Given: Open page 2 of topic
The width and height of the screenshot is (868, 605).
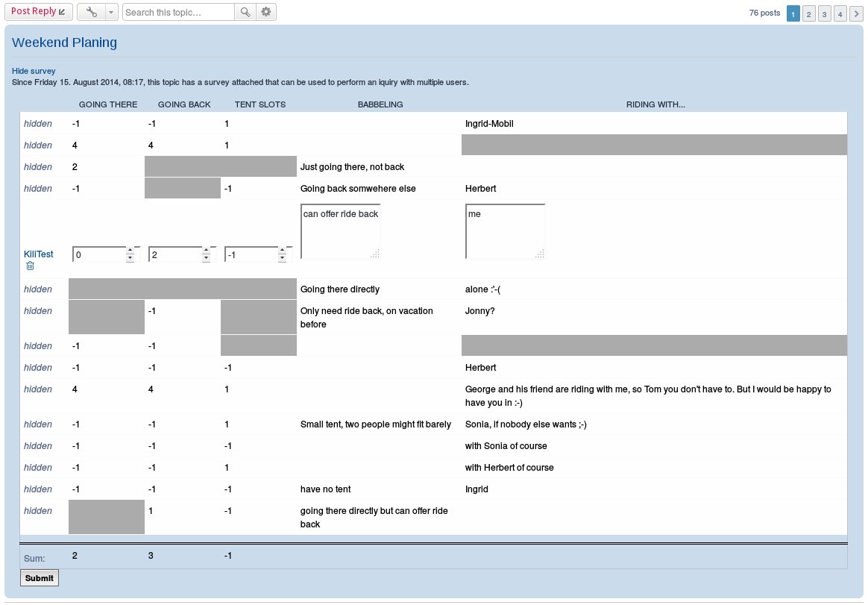Looking at the screenshot, I should coord(809,14).
